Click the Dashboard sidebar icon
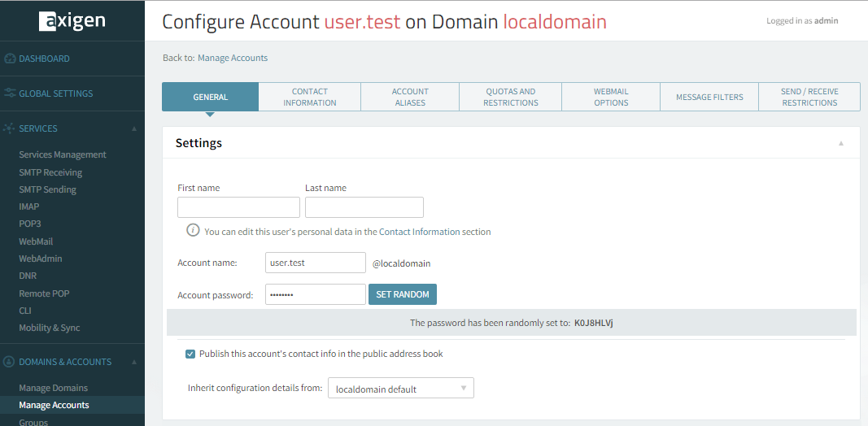 click(x=10, y=59)
